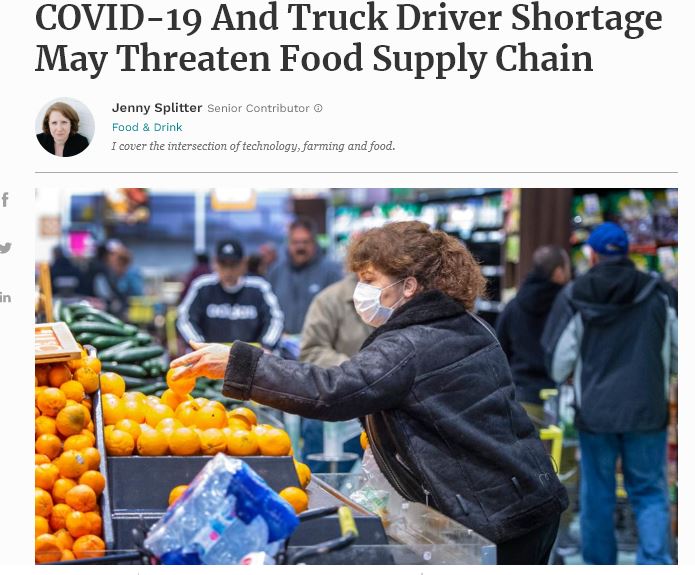Share article via Twitter bird icon

click(x=5, y=248)
